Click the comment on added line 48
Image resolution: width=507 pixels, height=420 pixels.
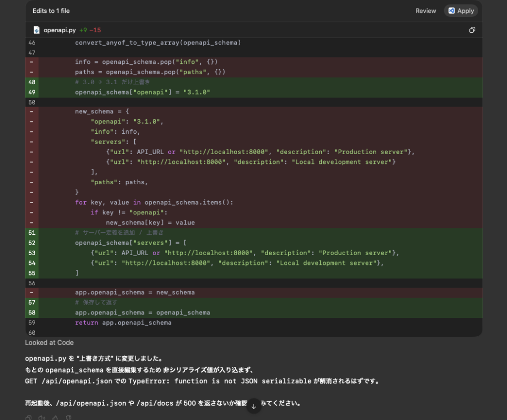pyautogui.click(x=112, y=82)
